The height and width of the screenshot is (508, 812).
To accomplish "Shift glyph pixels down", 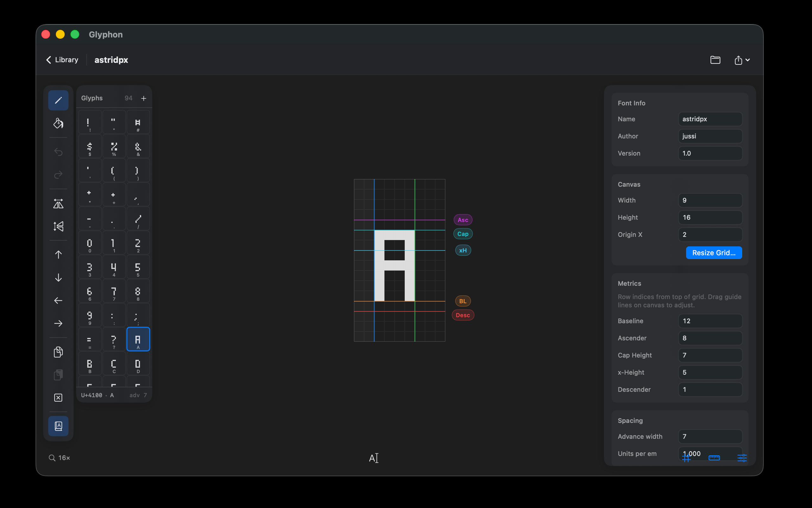I will tap(58, 277).
